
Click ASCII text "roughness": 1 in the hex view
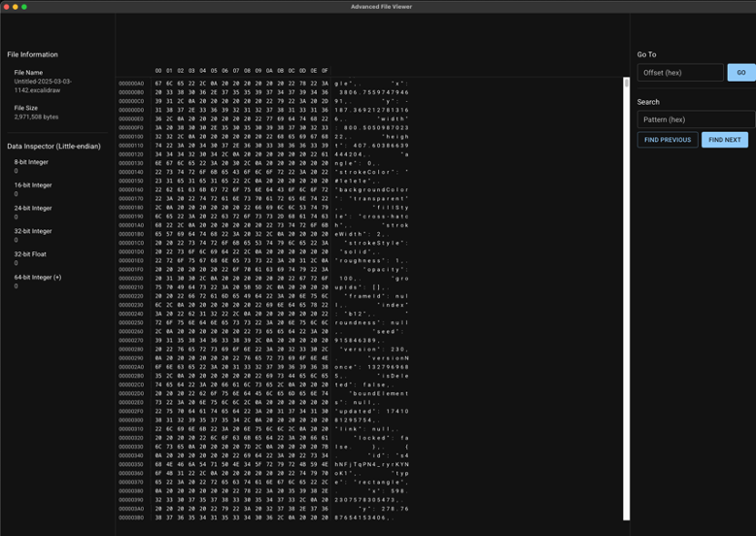(367, 261)
